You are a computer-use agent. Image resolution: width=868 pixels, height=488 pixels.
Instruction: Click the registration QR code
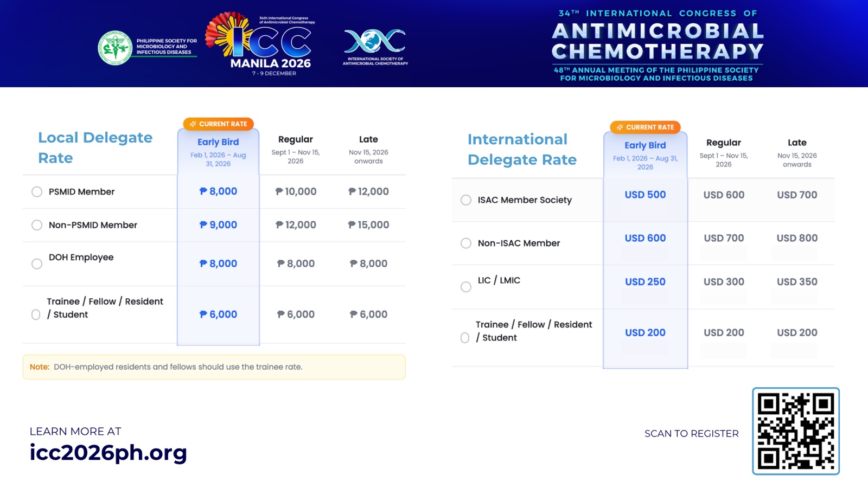click(x=796, y=431)
